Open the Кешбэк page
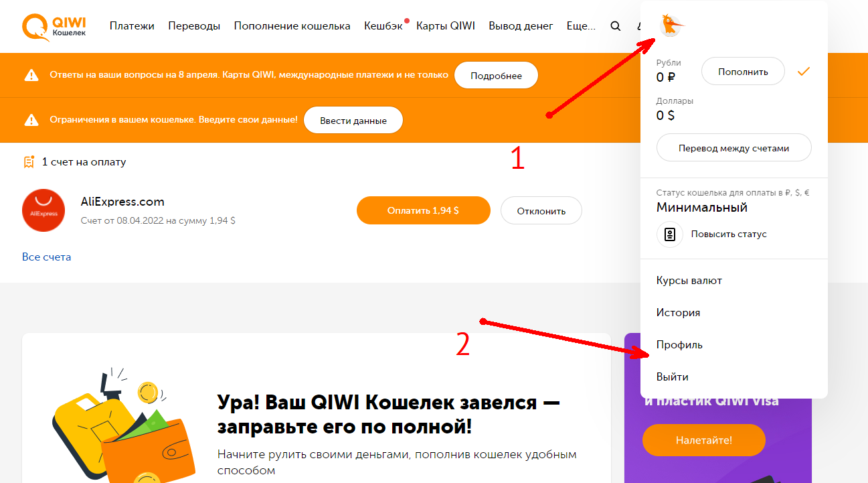 [x=383, y=26]
